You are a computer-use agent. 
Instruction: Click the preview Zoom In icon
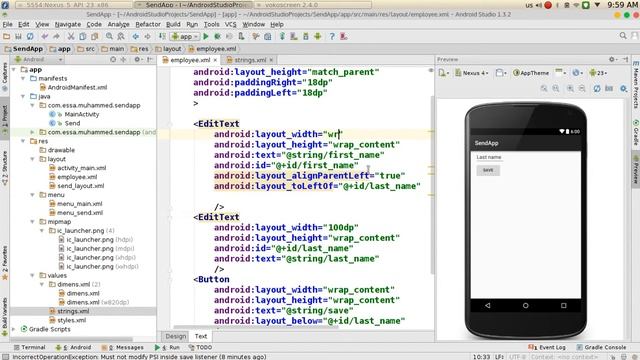tap(570, 88)
